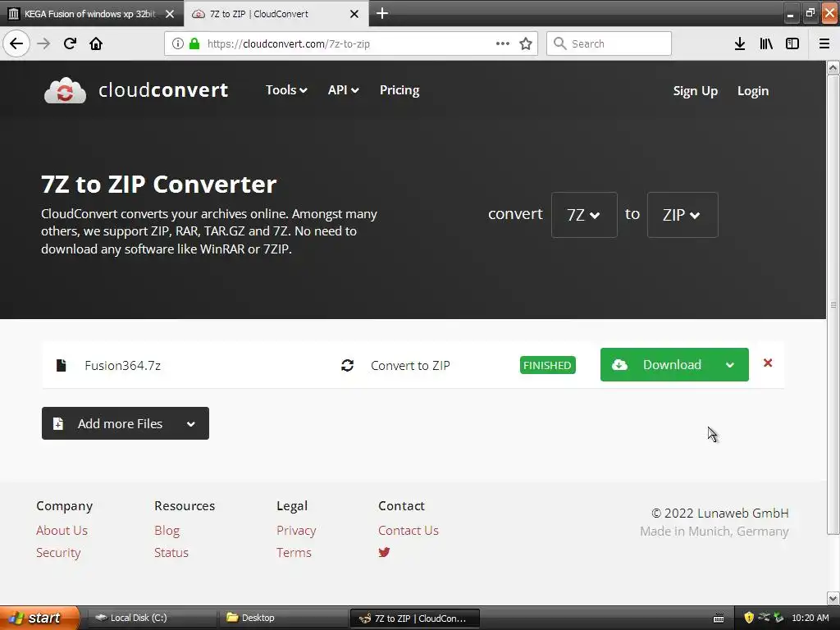
Task: Open the Tools menu dropdown
Action: pyautogui.click(x=286, y=90)
